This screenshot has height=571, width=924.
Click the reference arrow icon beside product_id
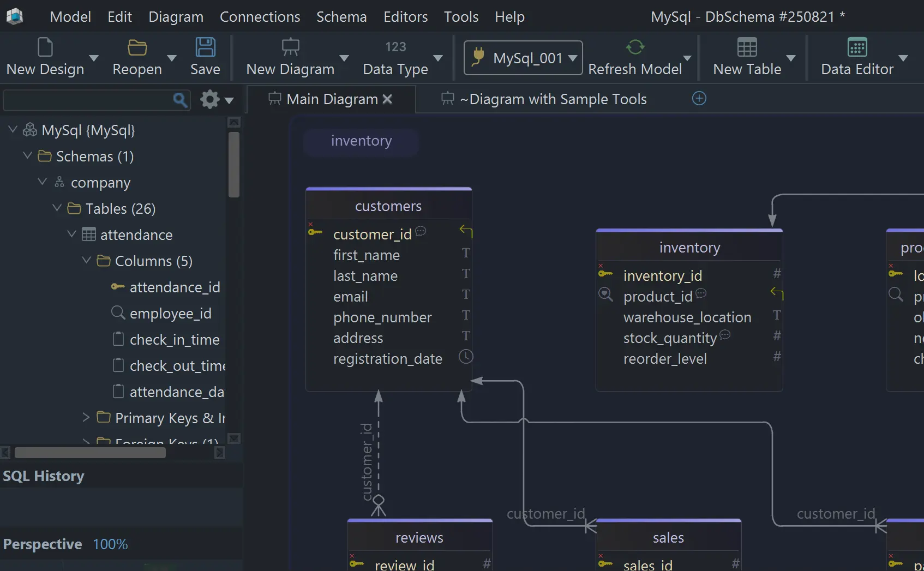pyautogui.click(x=777, y=293)
